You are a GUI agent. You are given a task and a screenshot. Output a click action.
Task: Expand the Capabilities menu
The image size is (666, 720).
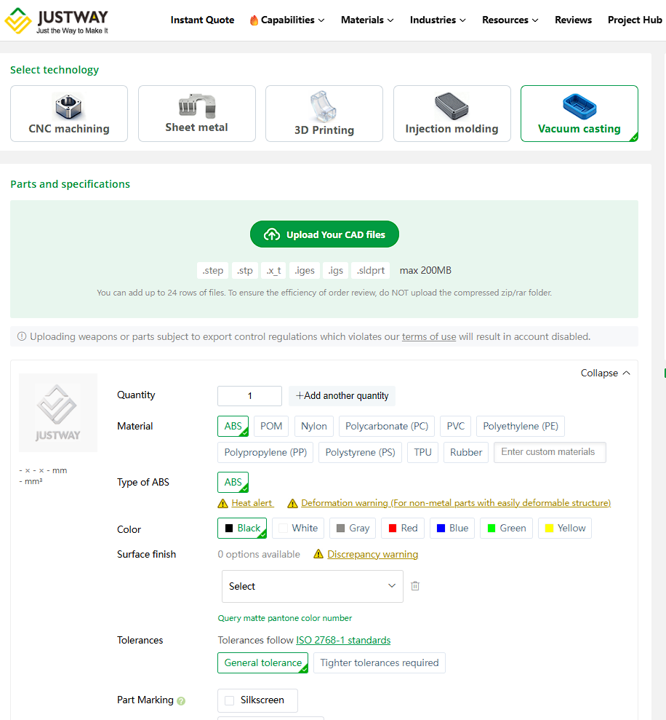pos(287,20)
